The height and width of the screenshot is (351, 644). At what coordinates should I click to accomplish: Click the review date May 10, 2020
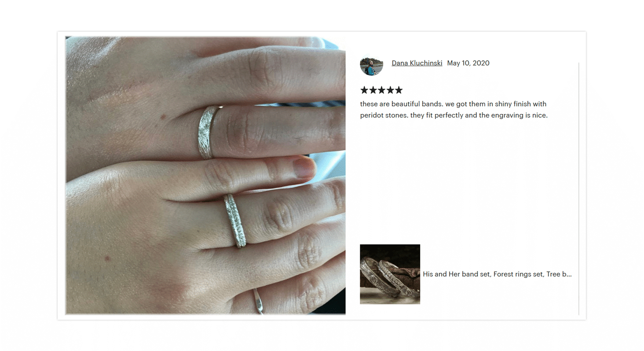(x=468, y=63)
